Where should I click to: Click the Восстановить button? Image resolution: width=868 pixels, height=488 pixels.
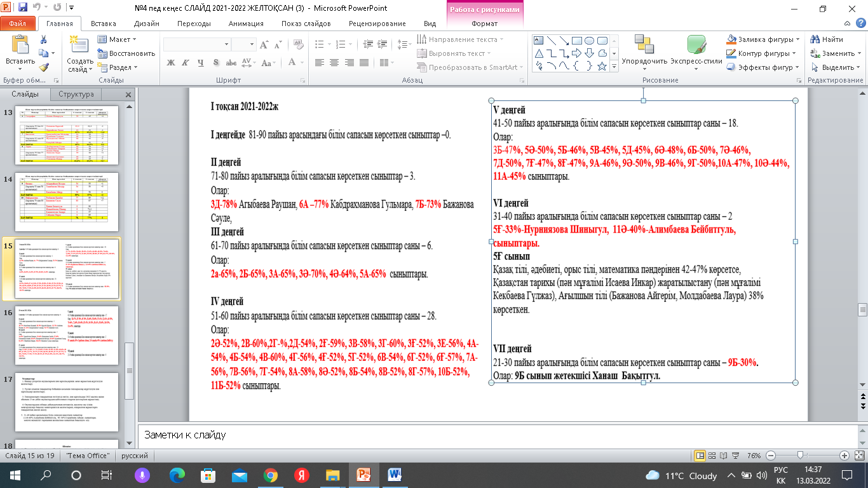126,53
